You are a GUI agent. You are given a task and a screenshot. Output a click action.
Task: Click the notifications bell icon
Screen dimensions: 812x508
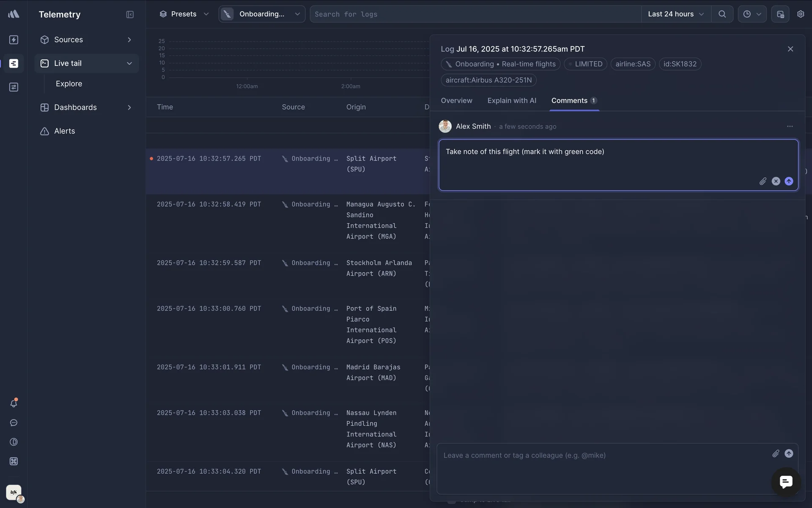click(14, 403)
